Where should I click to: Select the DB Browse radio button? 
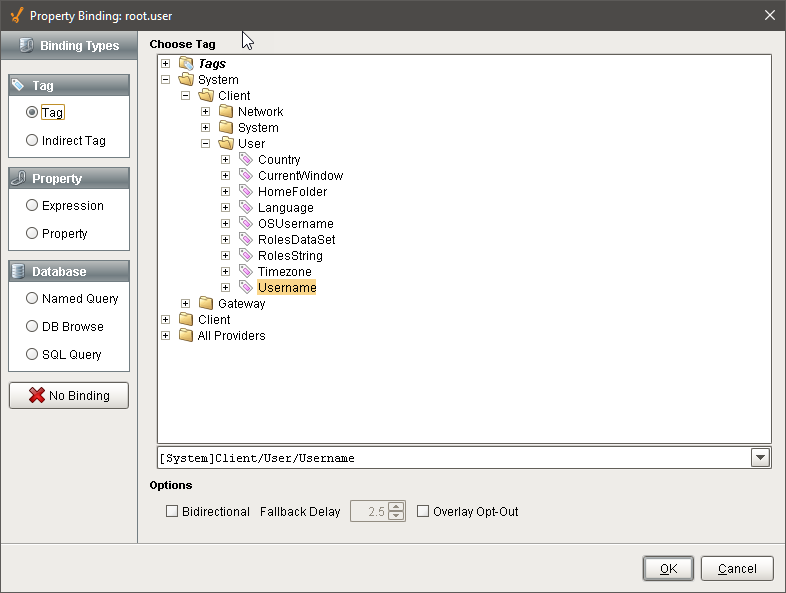pos(32,327)
